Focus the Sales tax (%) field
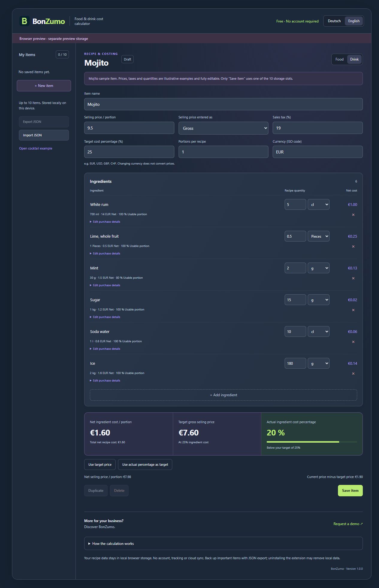 tap(318, 128)
